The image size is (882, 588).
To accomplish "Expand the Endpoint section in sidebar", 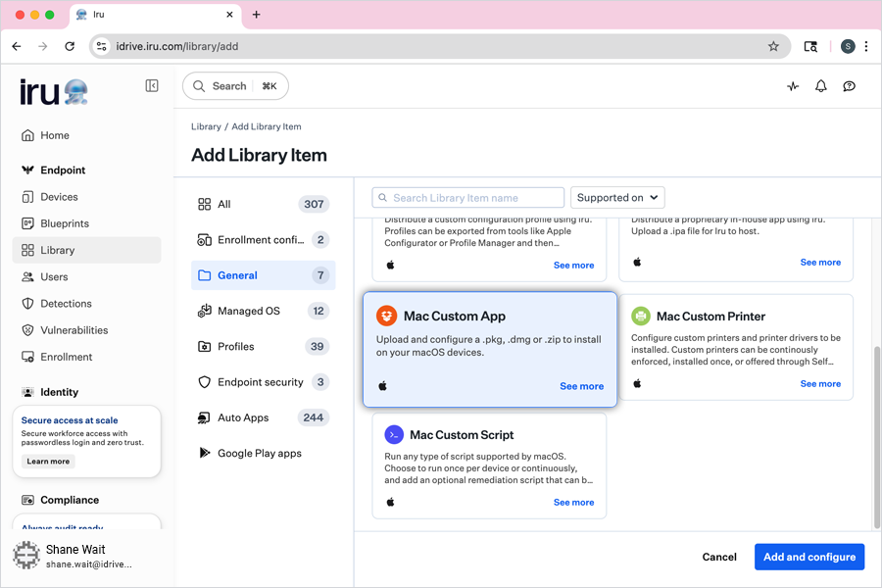I will tap(63, 171).
